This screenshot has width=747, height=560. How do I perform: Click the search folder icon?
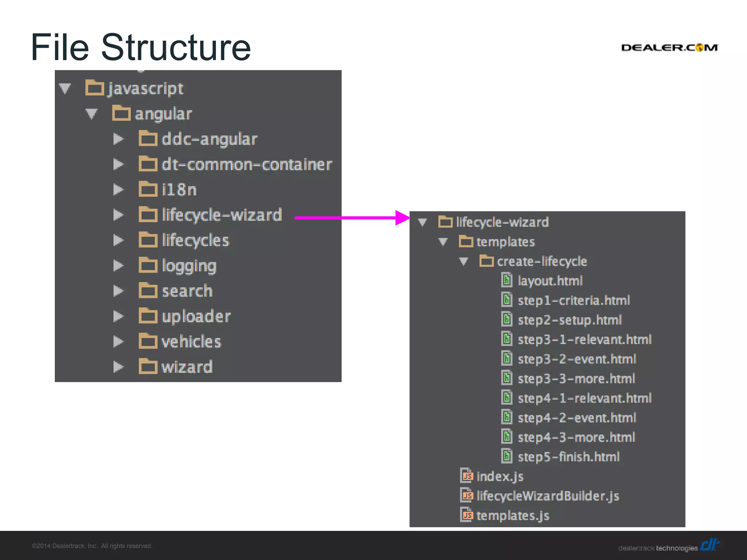point(148,290)
